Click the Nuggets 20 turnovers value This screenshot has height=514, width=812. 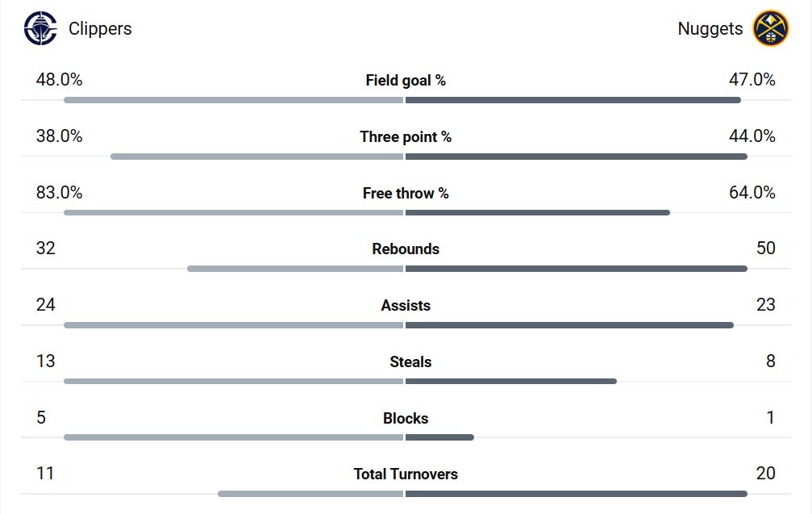pyautogui.click(x=765, y=474)
